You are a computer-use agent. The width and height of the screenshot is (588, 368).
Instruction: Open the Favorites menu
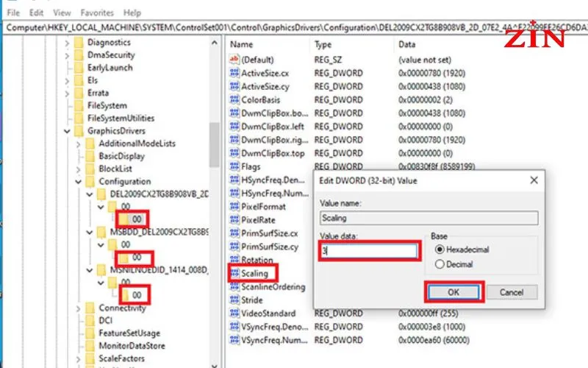97,13
